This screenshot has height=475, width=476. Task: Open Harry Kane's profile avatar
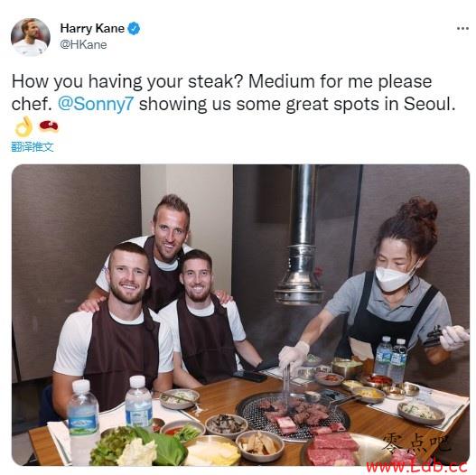click(x=31, y=37)
